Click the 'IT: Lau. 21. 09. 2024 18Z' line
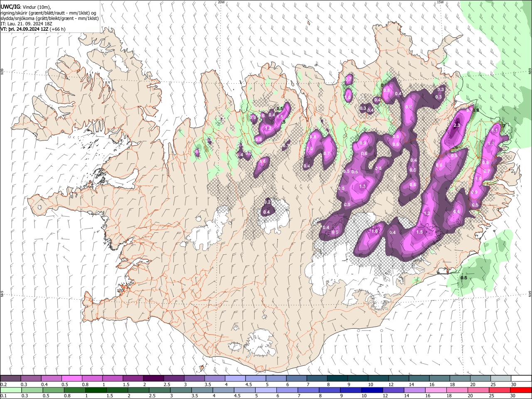The image size is (532, 399). tap(26, 24)
